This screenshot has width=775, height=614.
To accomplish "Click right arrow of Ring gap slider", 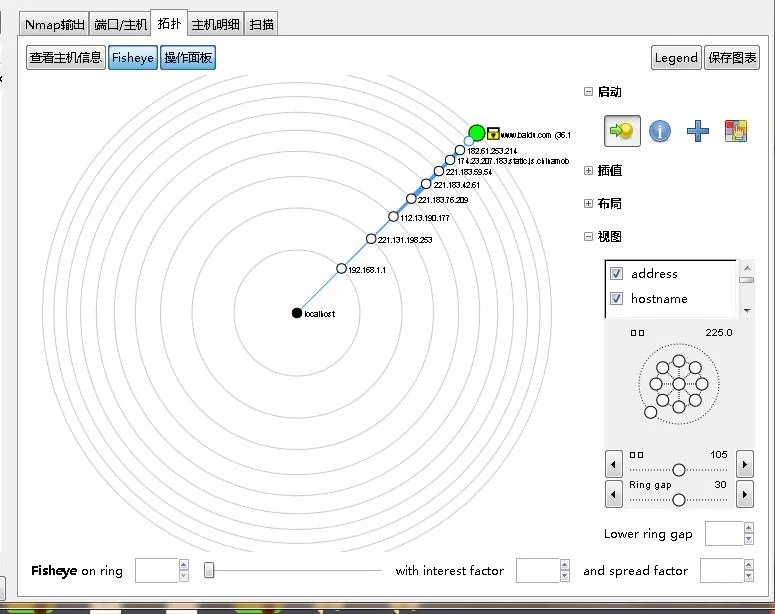I will tap(745, 494).
